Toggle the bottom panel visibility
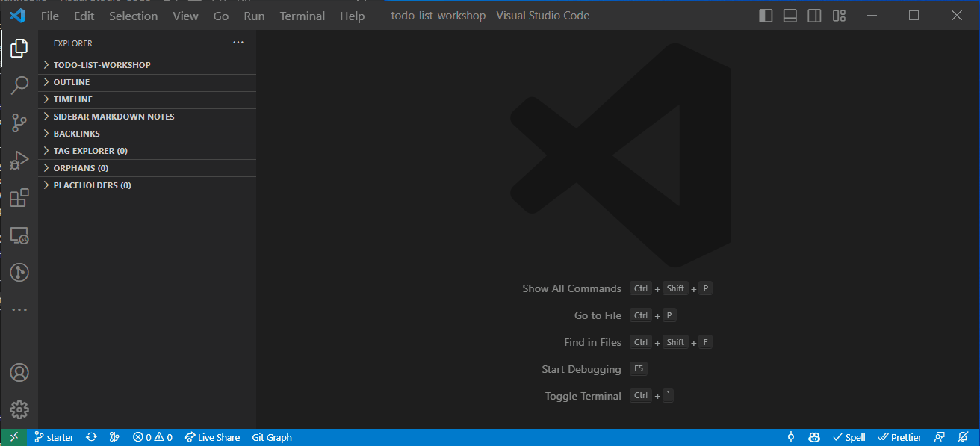 790,16
